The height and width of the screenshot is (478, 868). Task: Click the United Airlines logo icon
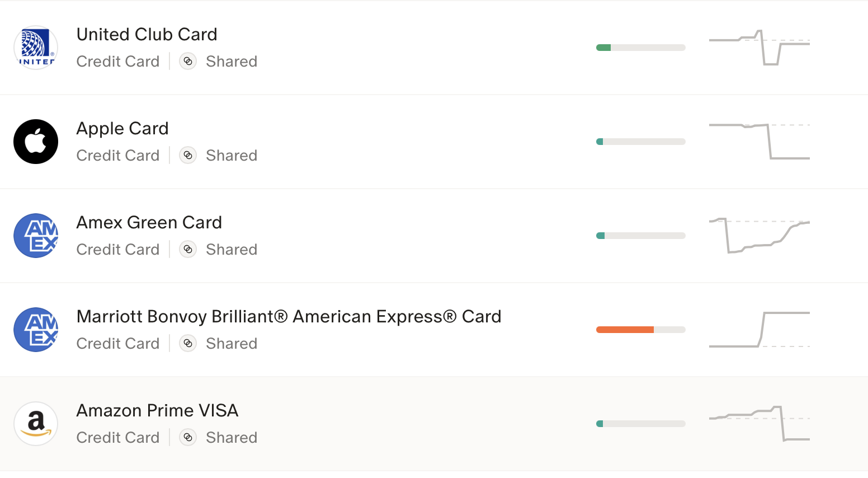pos(36,48)
